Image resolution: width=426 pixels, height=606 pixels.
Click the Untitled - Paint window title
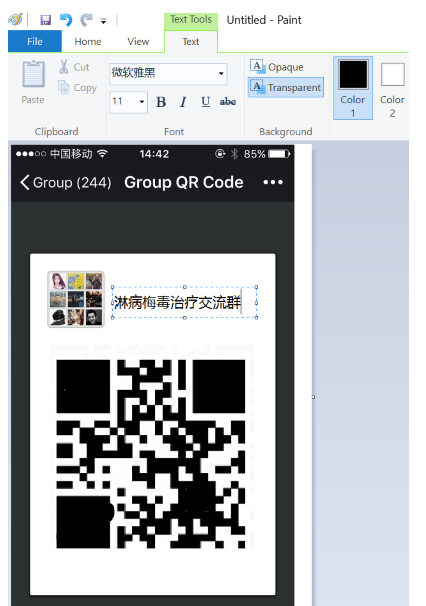click(264, 20)
